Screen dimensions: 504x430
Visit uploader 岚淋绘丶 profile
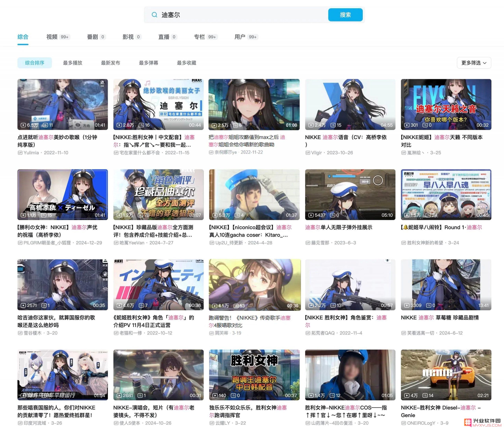(416, 153)
